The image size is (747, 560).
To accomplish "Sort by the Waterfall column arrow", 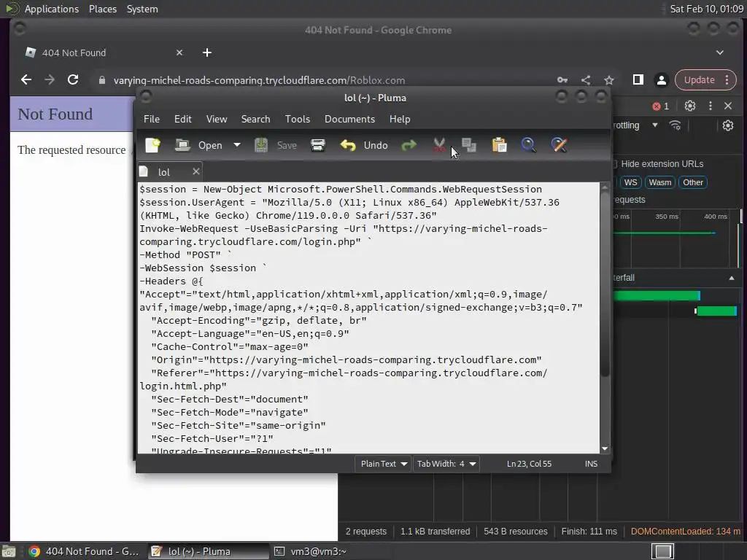I will (731, 278).
